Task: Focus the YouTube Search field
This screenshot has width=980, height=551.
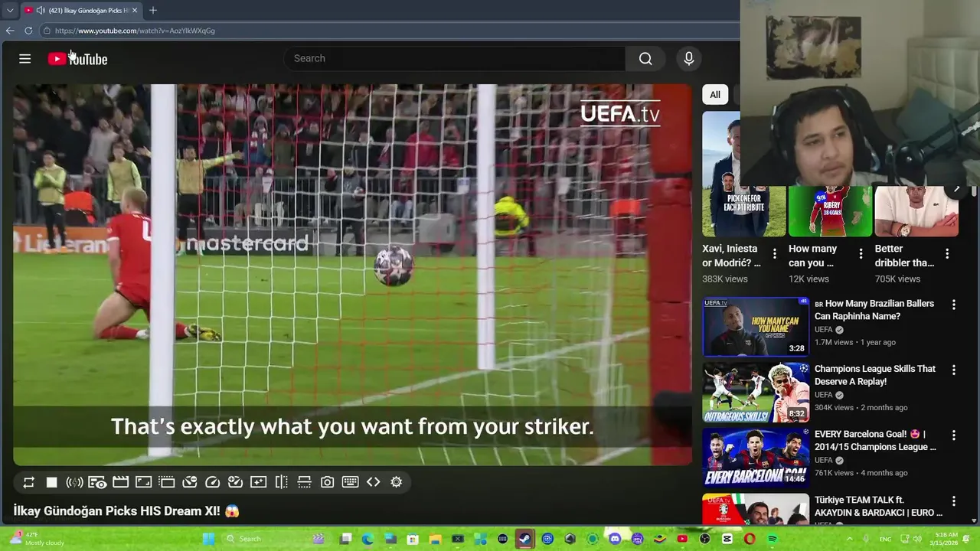Action: [455, 59]
